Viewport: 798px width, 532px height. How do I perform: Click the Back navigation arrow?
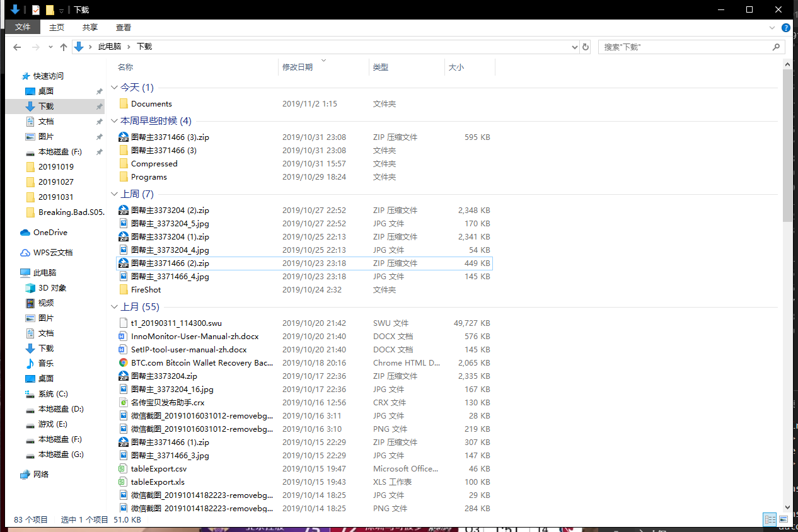click(x=17, y=47)
